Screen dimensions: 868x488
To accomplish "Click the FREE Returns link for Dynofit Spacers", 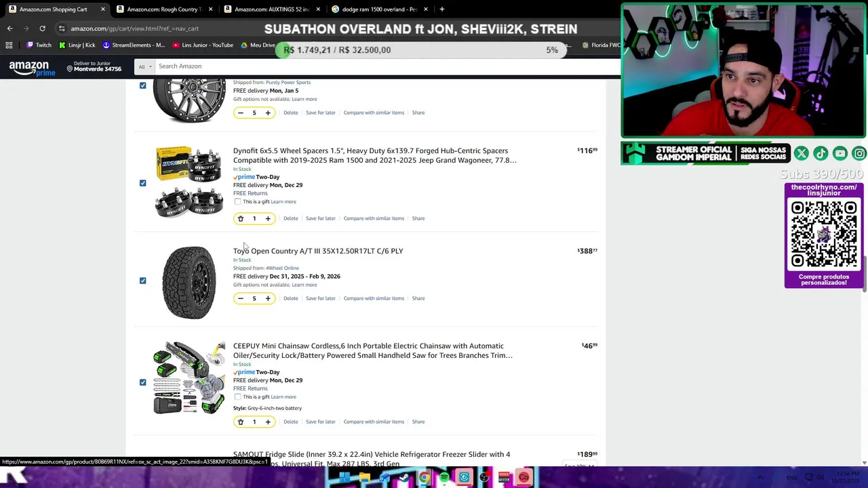I will pyautogui.click(x=250, y=193).
